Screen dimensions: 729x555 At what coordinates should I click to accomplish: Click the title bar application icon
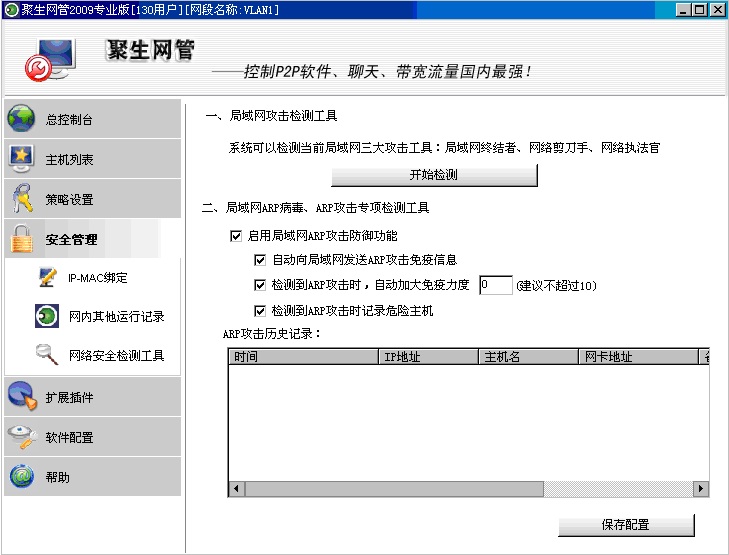point(11,10)
